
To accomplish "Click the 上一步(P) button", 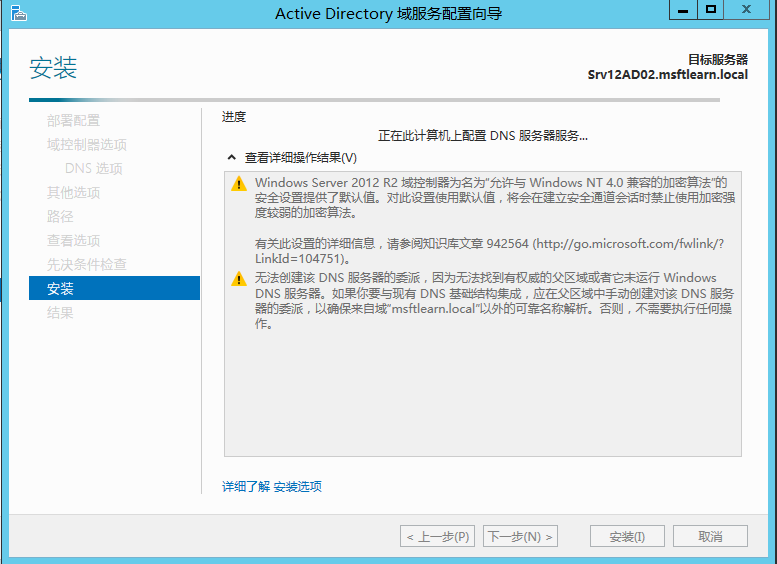I will tap(438, 536).
